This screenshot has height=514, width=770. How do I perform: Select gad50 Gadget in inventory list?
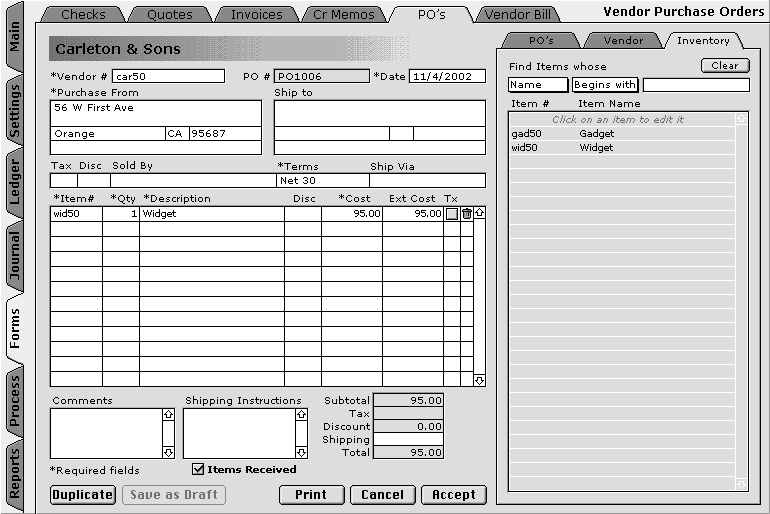click(x=622, y=134)
